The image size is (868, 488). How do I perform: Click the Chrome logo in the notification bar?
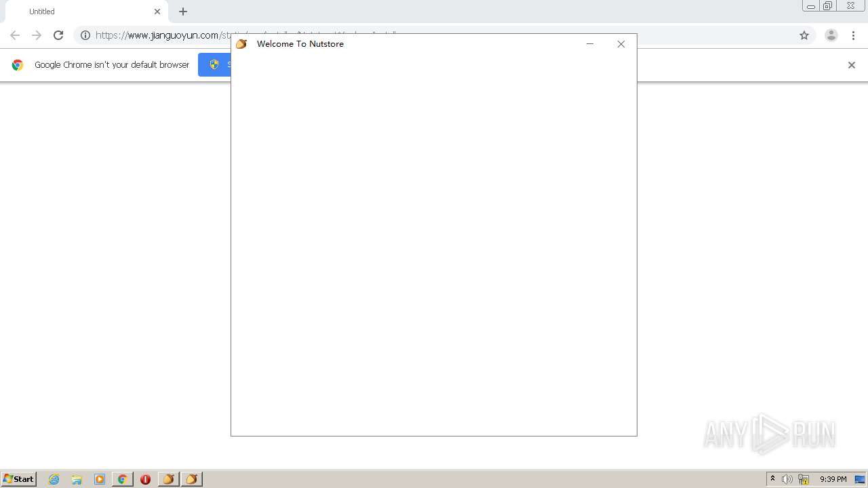18,65
